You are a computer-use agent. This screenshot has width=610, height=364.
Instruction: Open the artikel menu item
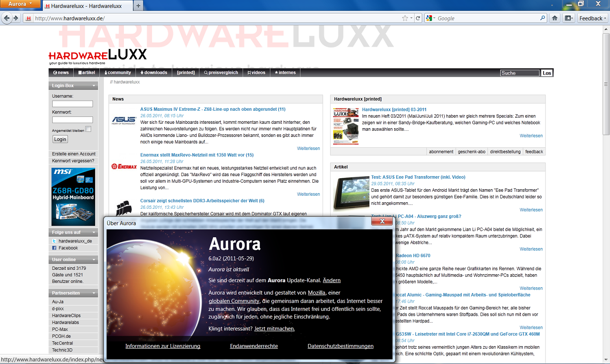tap(86, 73)
